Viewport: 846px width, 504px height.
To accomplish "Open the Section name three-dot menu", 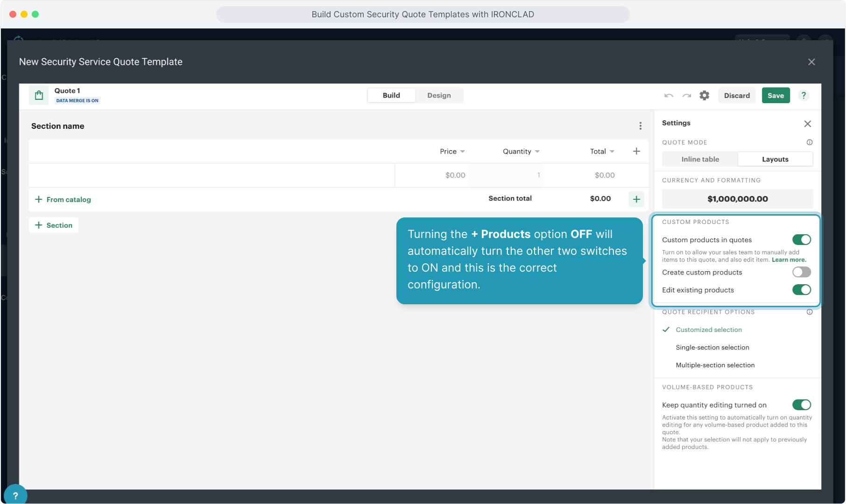I will coord(640,126).
